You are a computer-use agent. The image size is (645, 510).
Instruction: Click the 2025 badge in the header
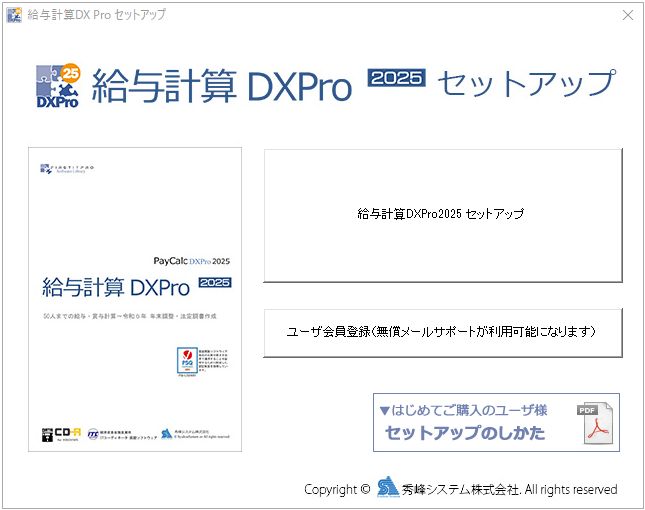(397, 78)
